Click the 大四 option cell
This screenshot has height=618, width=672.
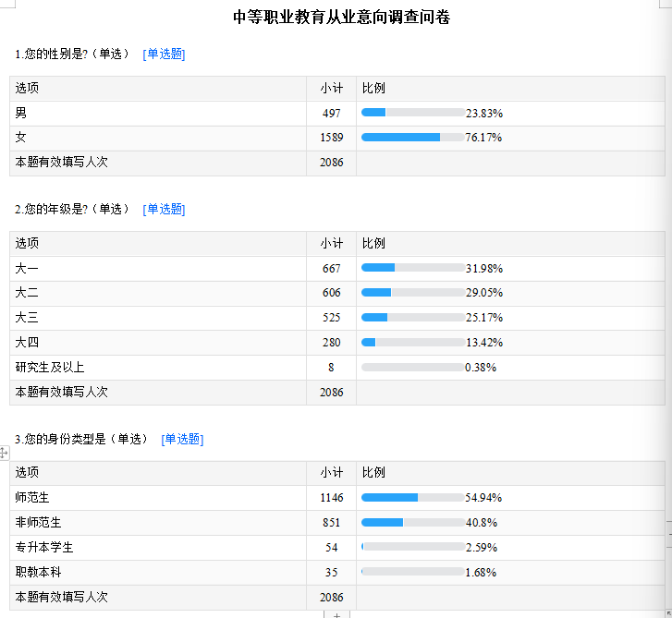pos(27,342)
